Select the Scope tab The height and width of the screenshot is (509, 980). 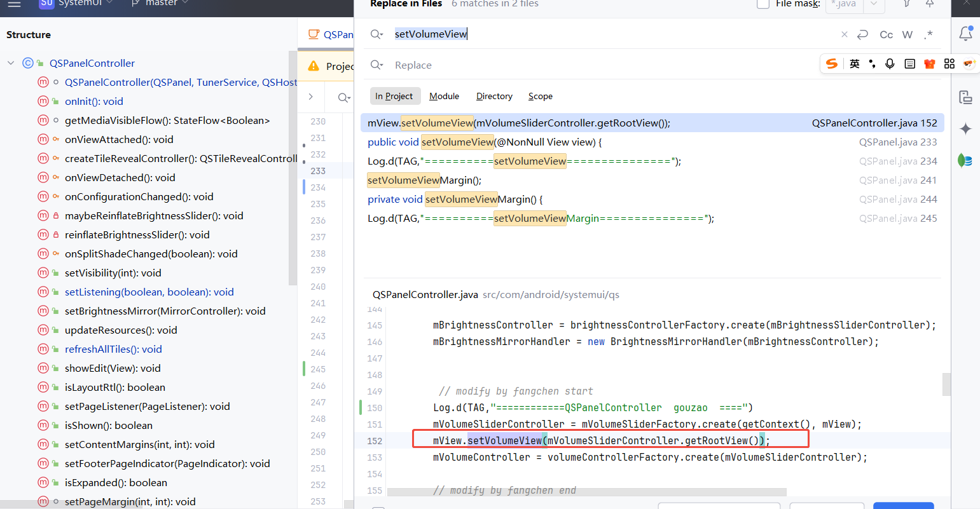point(541,96)
